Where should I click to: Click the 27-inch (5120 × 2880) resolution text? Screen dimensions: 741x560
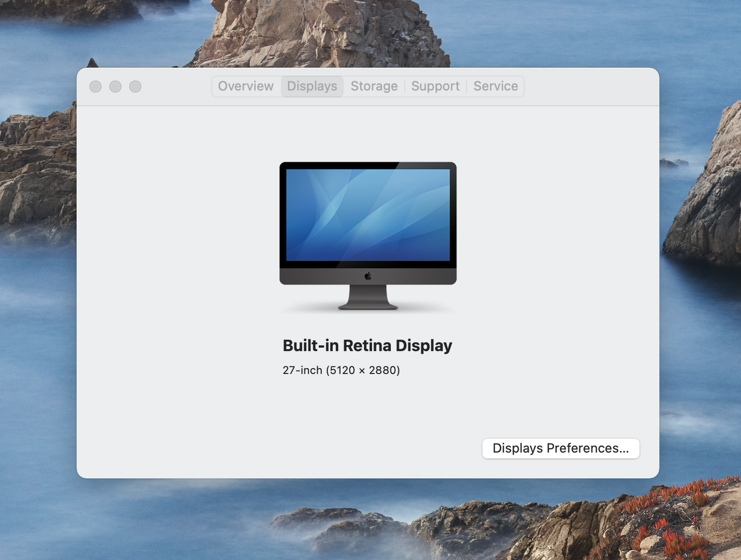(341, 370)
